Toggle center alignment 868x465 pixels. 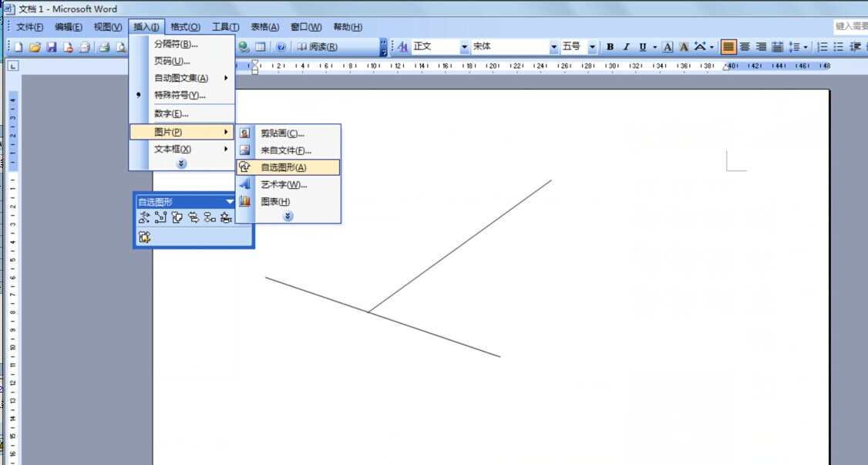point(745,47)
